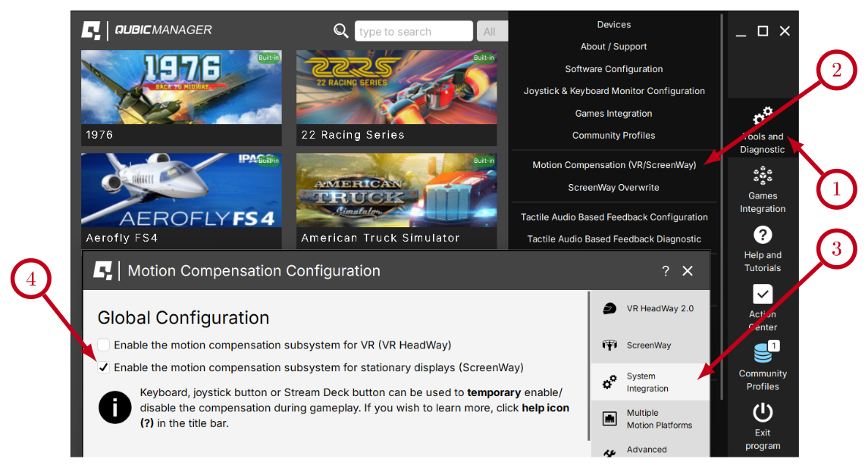Viewport: 868px width, 468px height.
Task: Click the search magnifier icon
Action: [341, 31]
